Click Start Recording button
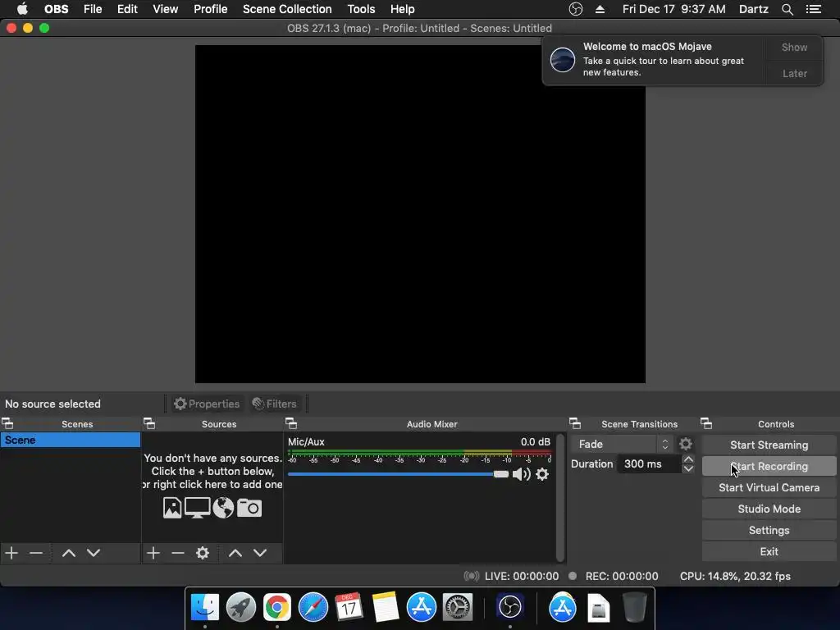Image resolution: width=840 pixels, height=630 pixels. coord(769,466)
